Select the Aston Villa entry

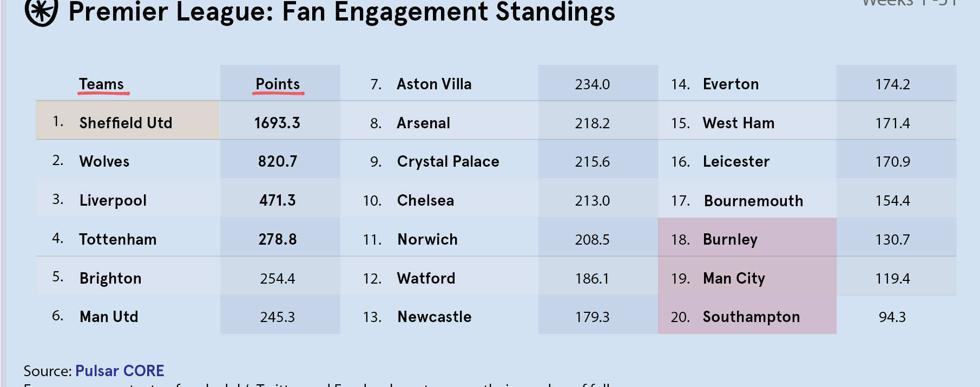(434, 84)
